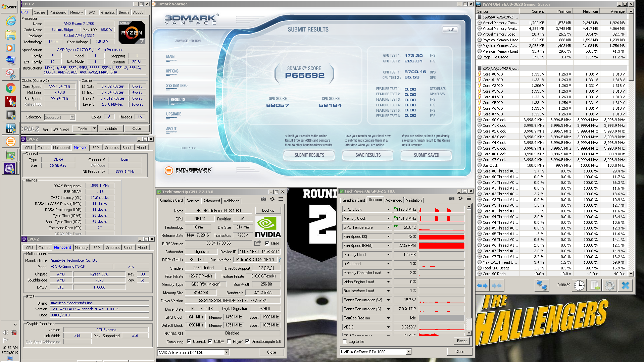Open the Snipping Tool taskbar icon
Image resolution: width=644 pixels, height=362 pixels.
(x=10, y=74)
